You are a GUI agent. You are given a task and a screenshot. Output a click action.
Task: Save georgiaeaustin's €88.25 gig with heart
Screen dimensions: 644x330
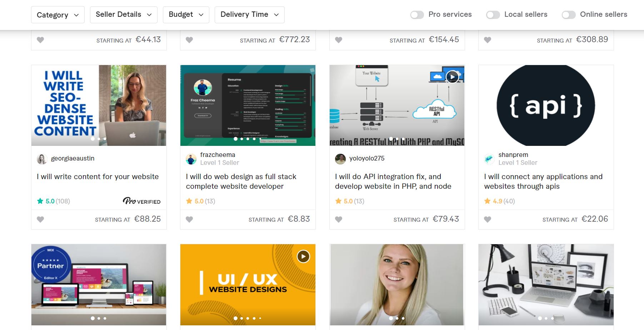coord(40,220)
